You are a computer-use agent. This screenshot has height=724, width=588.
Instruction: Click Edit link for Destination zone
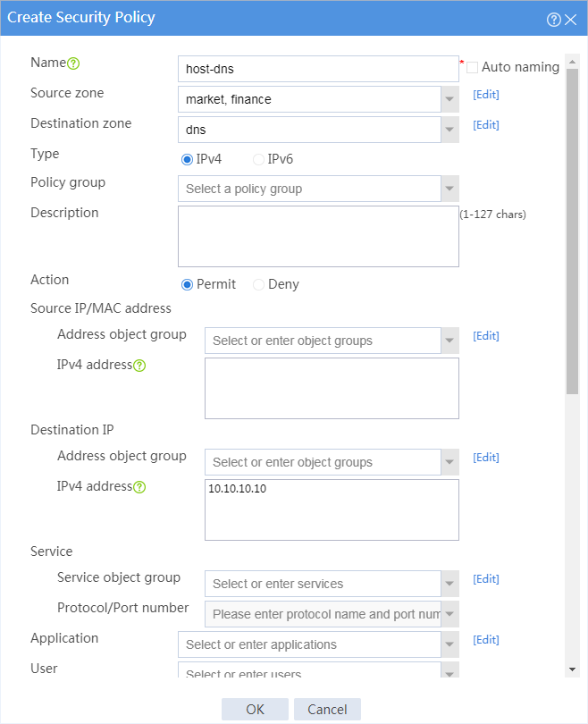coord(486,124)
